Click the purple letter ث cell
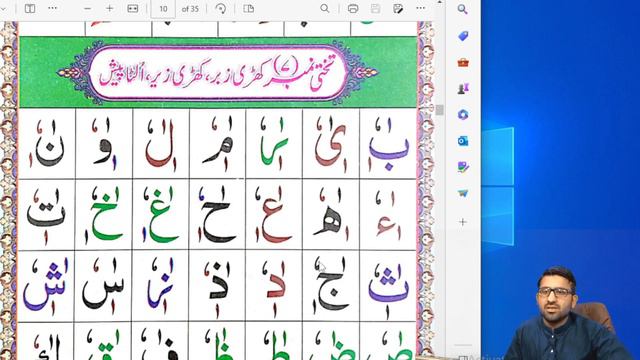Image resolution: width=640 pixels, height=360 pixels. 388,286
